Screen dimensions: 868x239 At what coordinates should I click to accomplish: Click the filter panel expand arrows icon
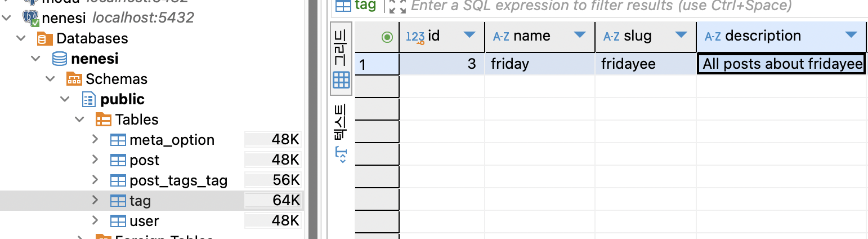coord(397,6)
